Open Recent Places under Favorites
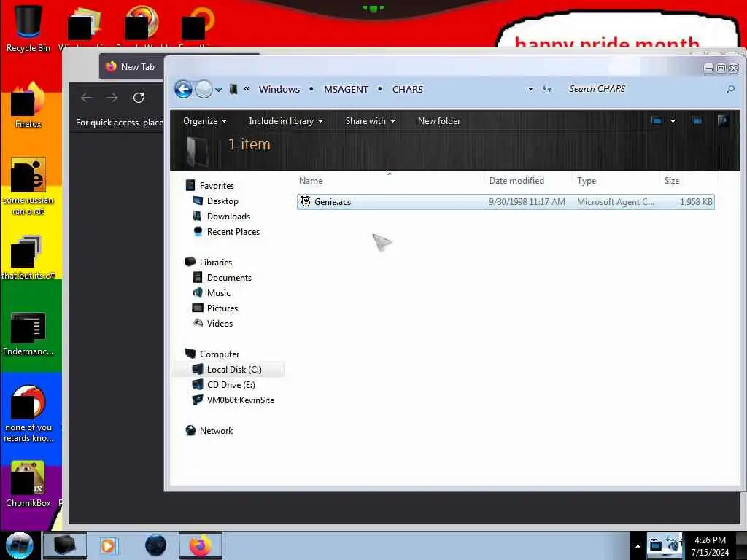 [233, 231]
